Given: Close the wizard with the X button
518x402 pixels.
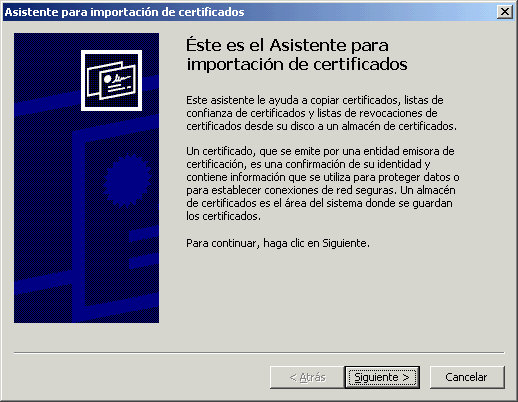Looking at the screenshot, I should (x=505, y=12).
